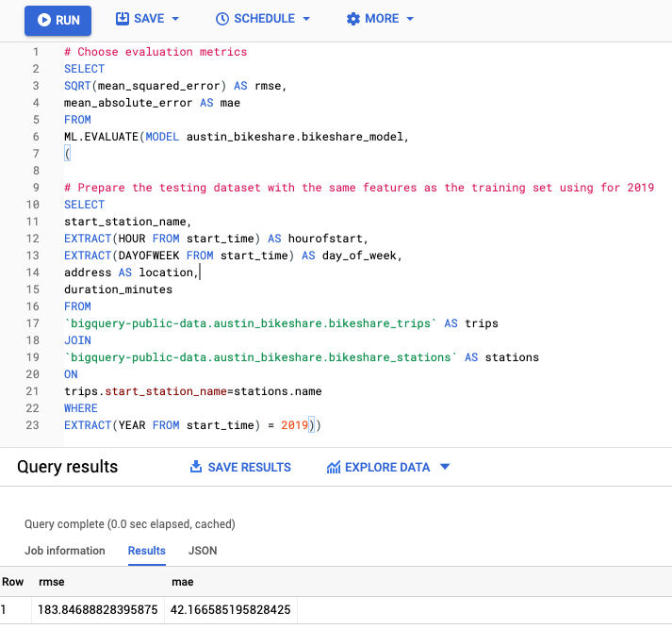Click the RUN play icon
This screenshot has width=672, height=629.
[43, 20]
